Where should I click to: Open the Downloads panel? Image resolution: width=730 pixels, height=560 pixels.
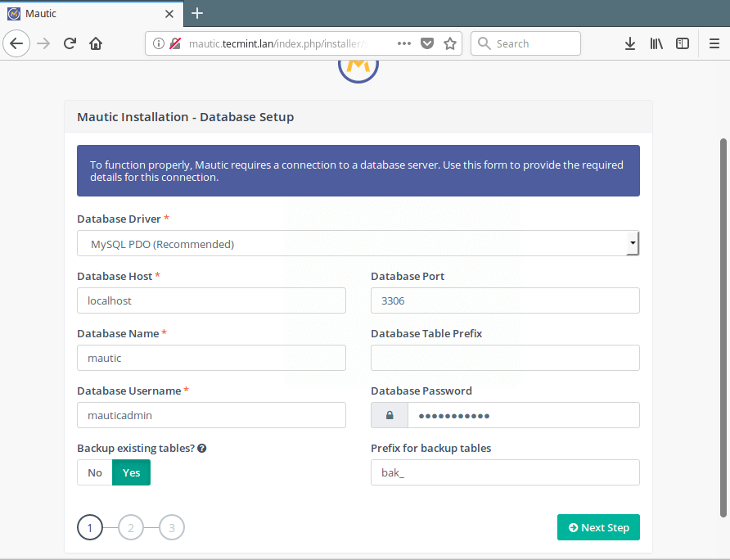630,43
